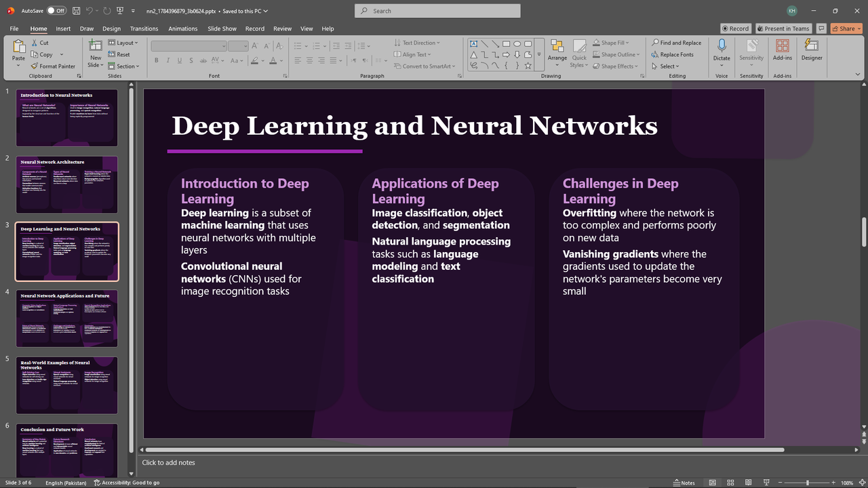Click the Undo arrow icon

coord(91,11)
